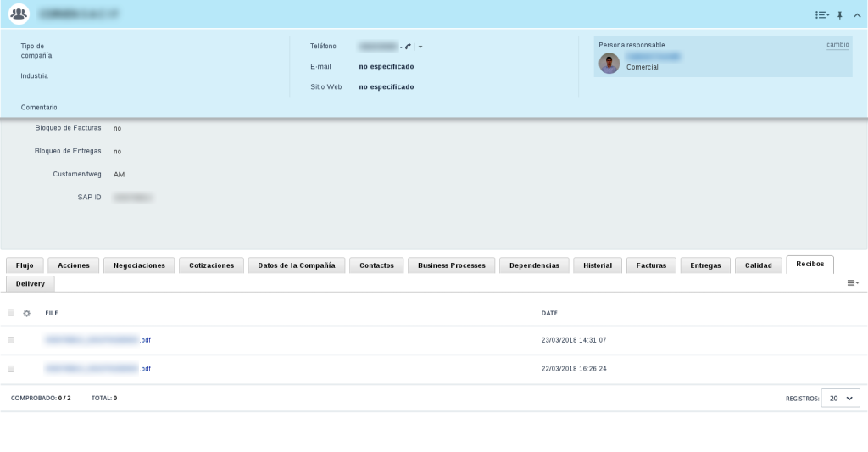
Task: Switch to the Entregas tab
Action: pos(705,265)
